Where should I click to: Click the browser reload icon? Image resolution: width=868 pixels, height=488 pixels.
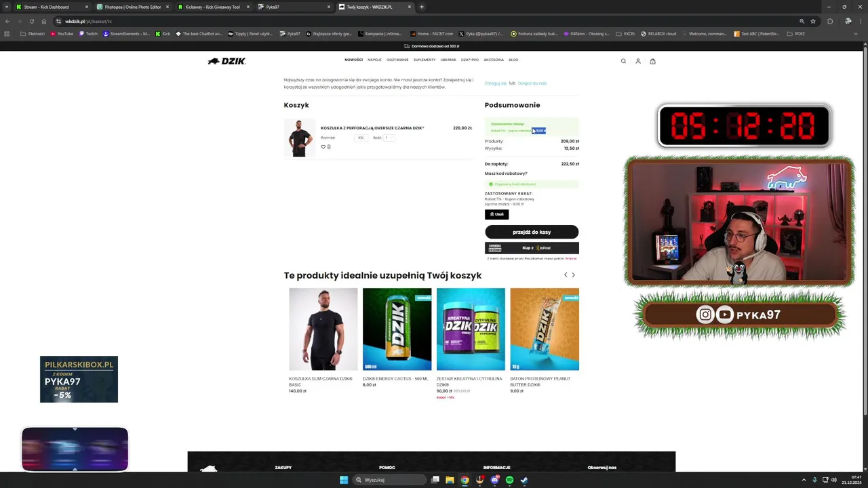31,21
